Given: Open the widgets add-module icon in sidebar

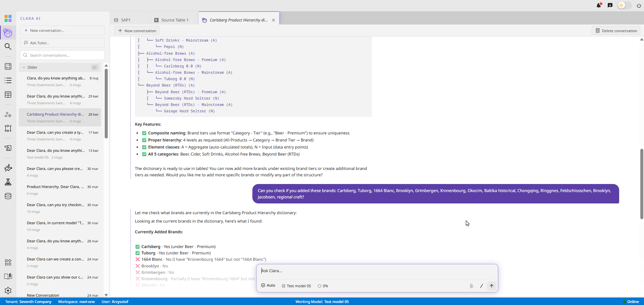Looking at the screenshot, I should point(8,262).
